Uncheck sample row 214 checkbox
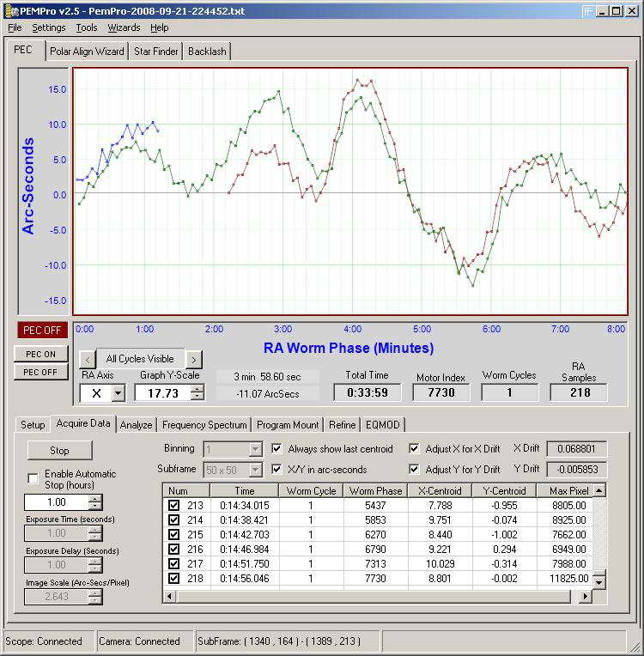The image size is (644, 656). coord(173,520)
